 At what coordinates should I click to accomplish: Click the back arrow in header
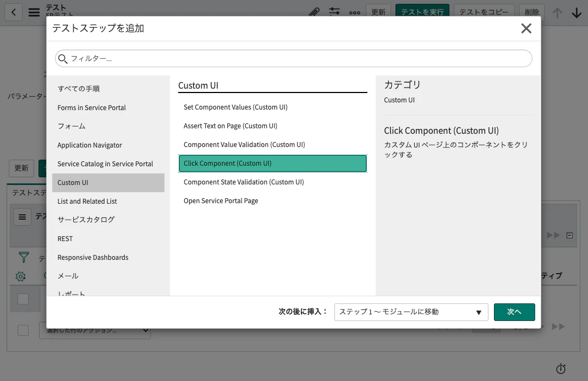click(14, 12)
